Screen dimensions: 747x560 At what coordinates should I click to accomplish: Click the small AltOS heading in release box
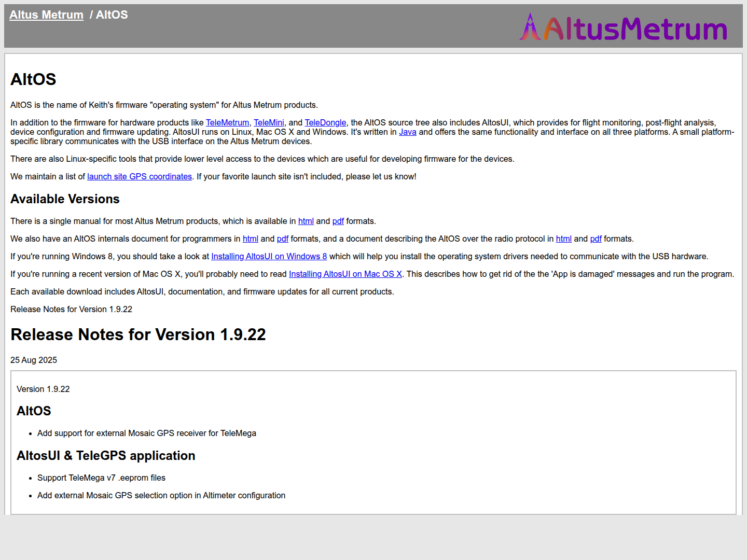(34, 411)
